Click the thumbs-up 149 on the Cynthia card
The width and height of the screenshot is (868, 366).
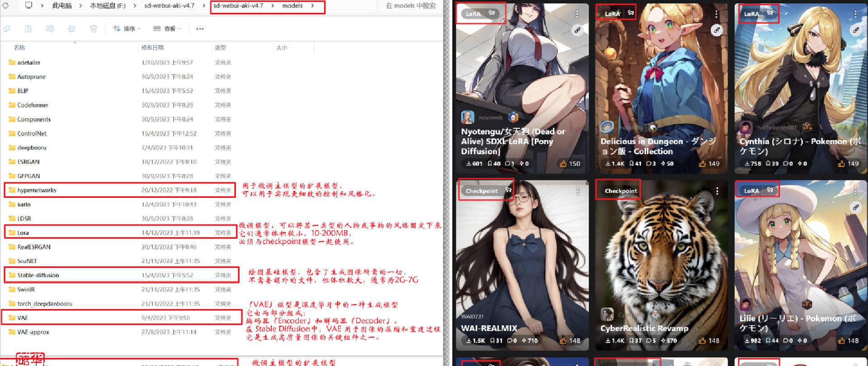[x=849, y=164]
